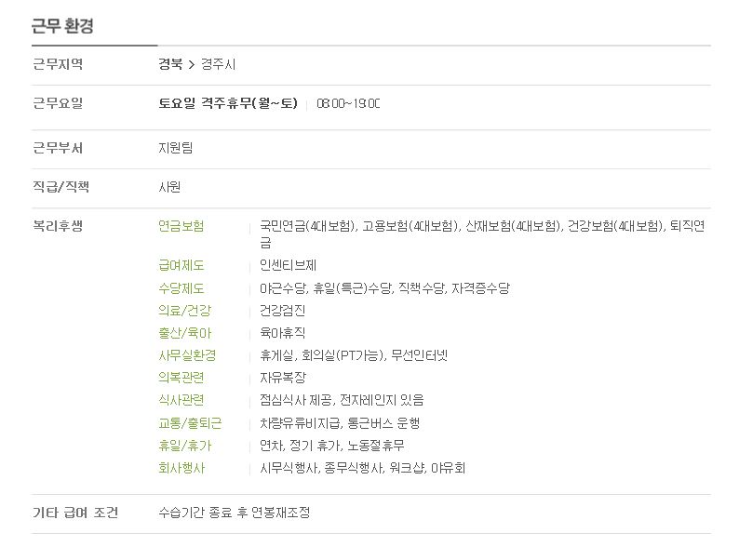This screenshot has width=739, height=560.
Task: Click the 근무 환경 section heading
Action: 62,25
